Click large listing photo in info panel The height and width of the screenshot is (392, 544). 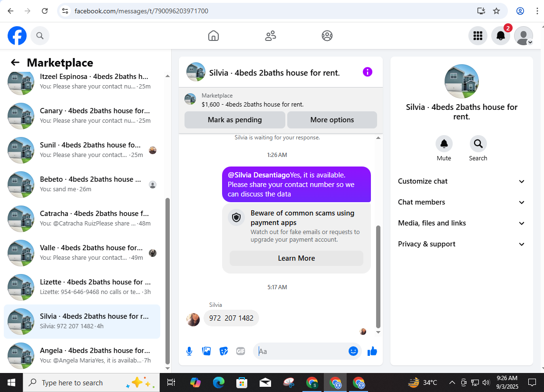(461, 81)
